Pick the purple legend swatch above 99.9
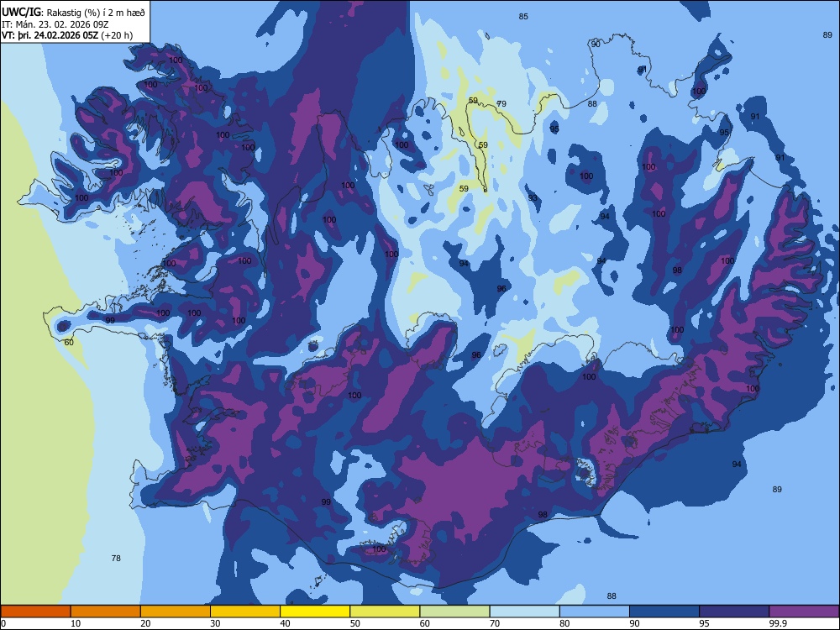The height and width of the screenshot is (630, 840). coord(804,612)
